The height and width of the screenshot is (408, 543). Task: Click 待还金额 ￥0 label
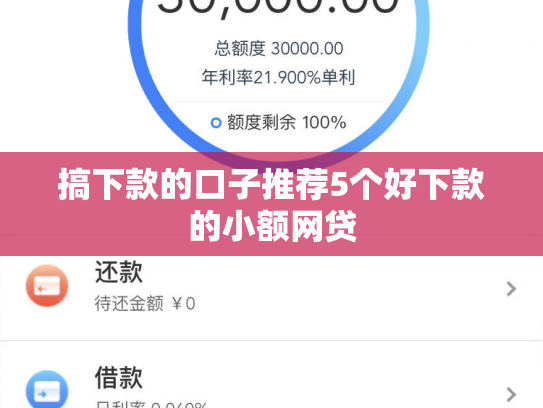(145, 304)
